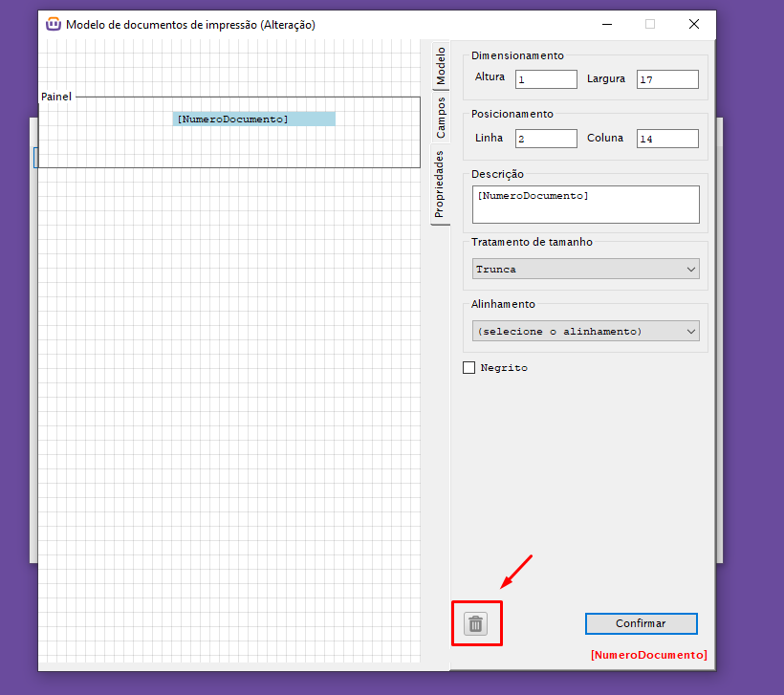Click the trash delete icon
The image size is (784, 695).
(x=476, y=624)
